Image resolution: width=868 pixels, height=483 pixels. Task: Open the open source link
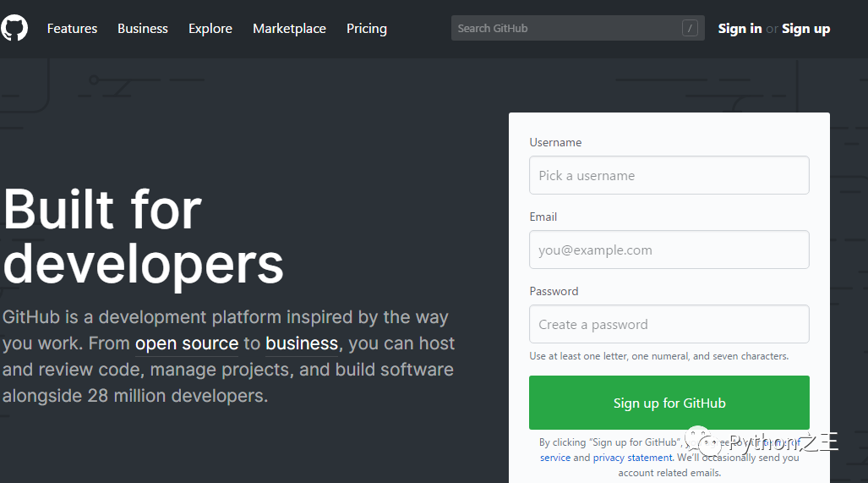point(187,343)
